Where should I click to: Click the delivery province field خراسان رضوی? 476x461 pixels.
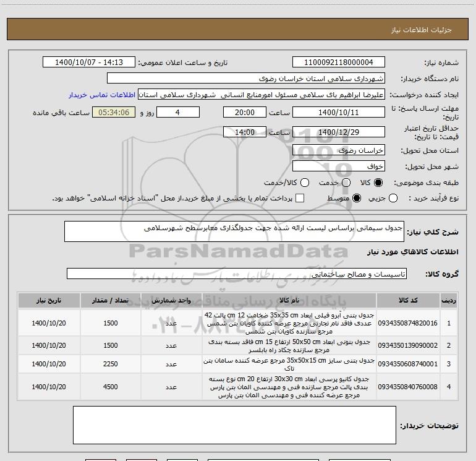tap(339, 150)
